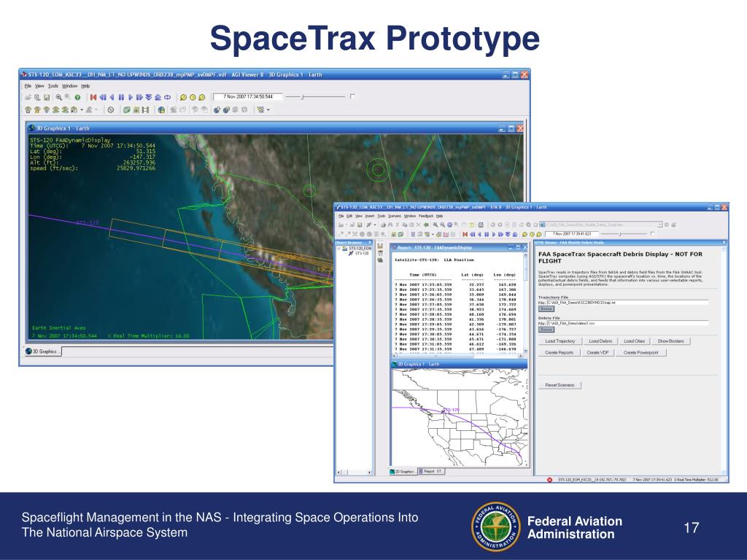Click report window vertical scrollbar
The height and width of the screenshot is (560, 747).
525,303
